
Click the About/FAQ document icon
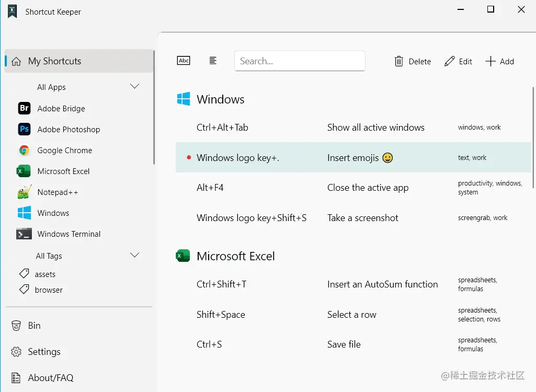pyautogui.click(x=16, y=378)
